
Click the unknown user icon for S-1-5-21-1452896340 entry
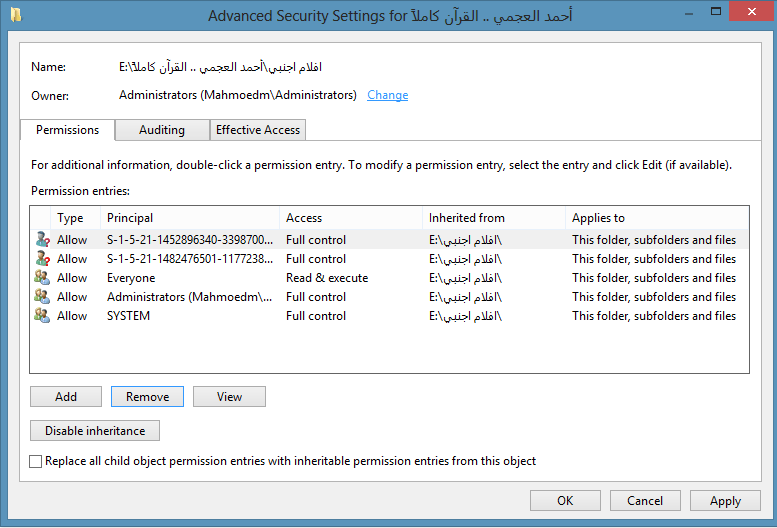(43, 240)
